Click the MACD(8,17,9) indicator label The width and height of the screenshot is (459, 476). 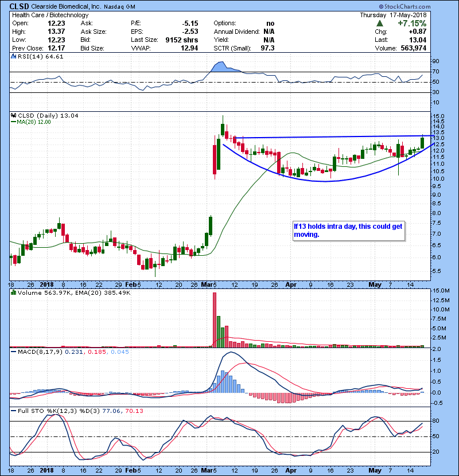point(40,352)
